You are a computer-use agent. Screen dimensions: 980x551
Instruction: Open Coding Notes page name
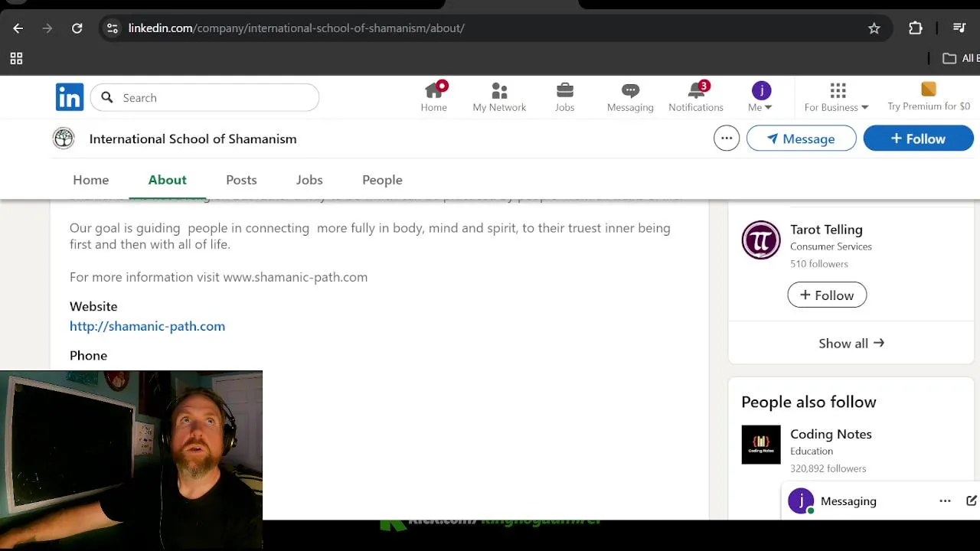(x=831, y=434)
